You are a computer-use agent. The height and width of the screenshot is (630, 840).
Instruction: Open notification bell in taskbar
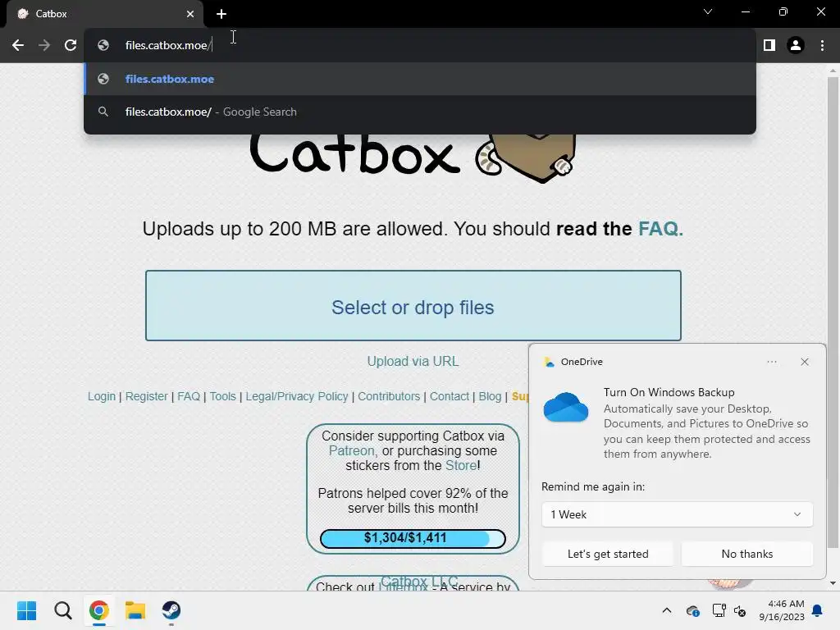[818, 610]
